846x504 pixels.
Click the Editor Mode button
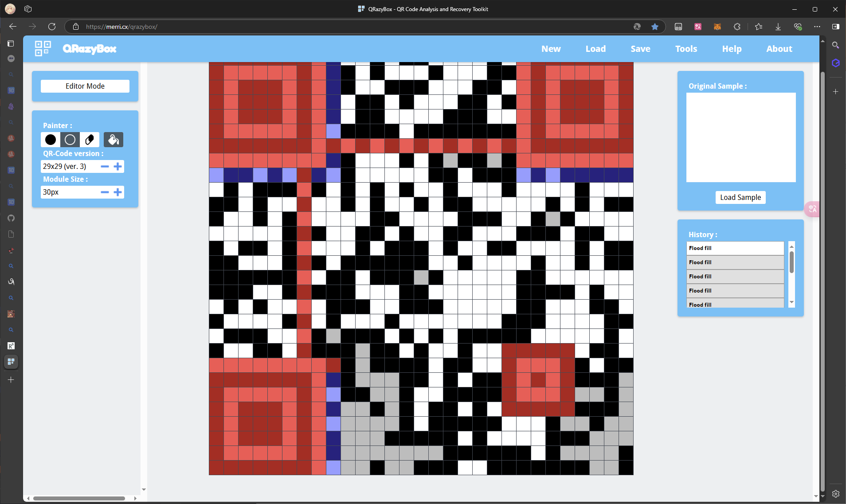[85, 86]
